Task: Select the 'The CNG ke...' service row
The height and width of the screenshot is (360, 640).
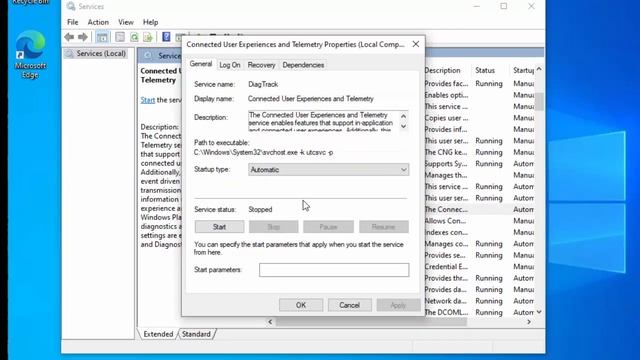Action: (480, 152)
